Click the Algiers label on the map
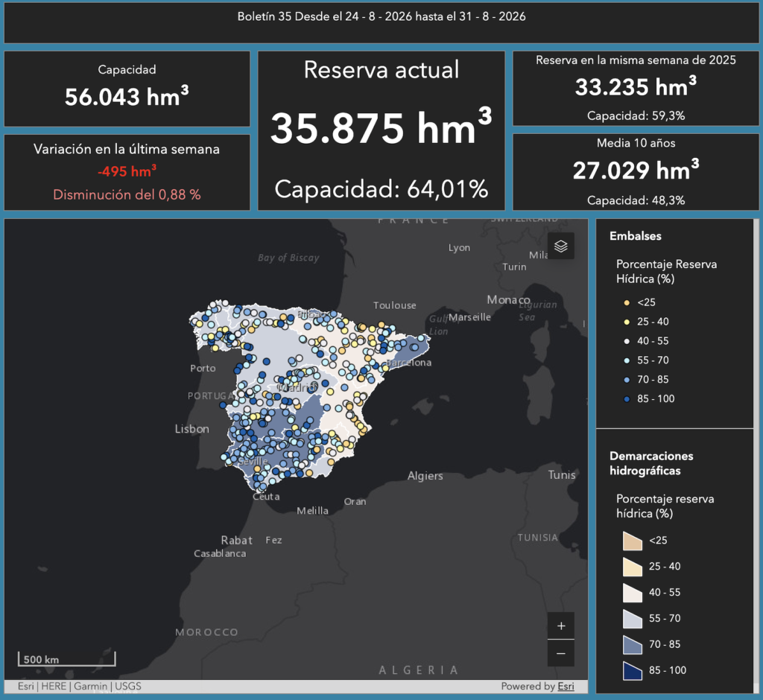 [425, 476]
